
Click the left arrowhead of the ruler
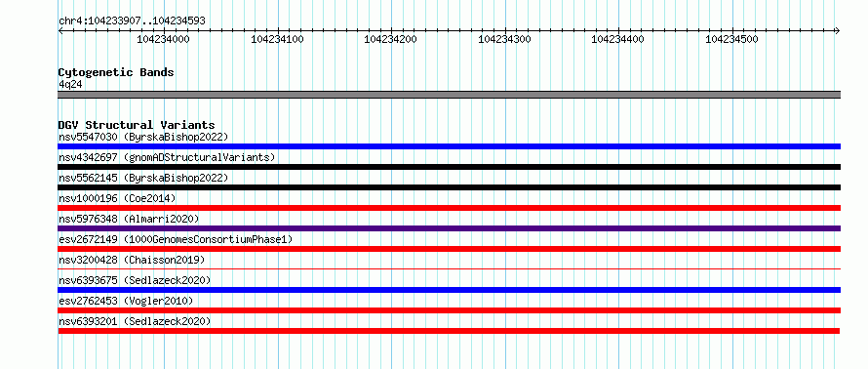point(60,30)
